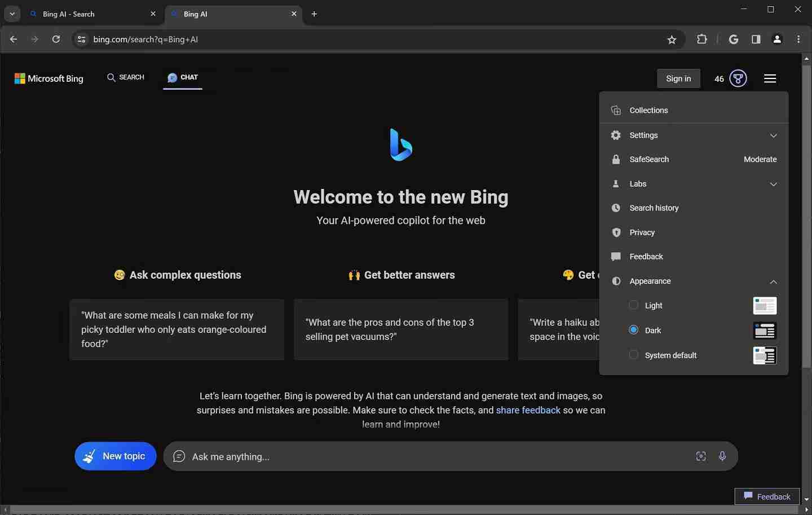Collapse the Appearance section
The width and height of the screenshot is (812, 515).
tap(774, 281)
